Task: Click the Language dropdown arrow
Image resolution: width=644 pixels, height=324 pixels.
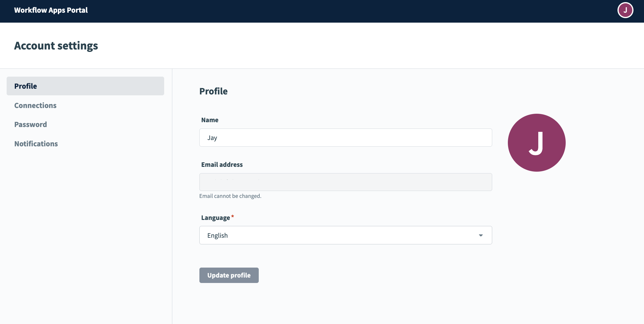Action: click(481, 235)
